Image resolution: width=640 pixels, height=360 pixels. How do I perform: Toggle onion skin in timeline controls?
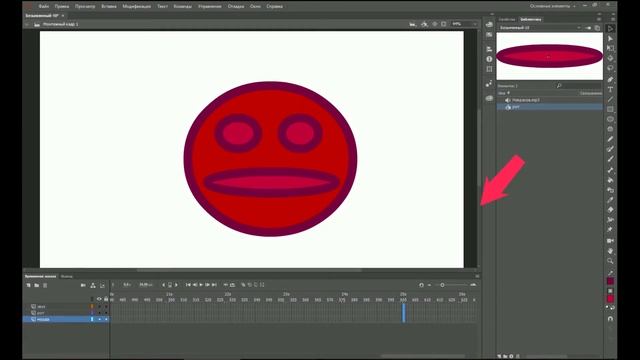coord(243,285)
